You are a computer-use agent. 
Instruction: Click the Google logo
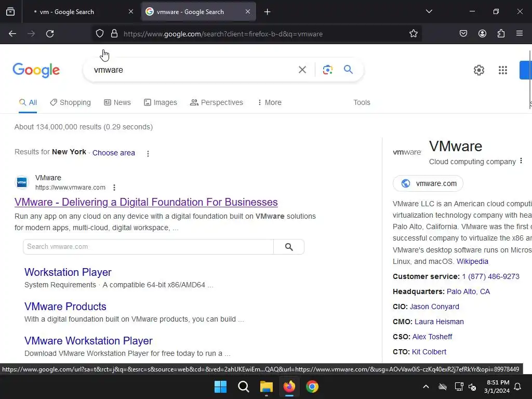[x=36, y=70]
